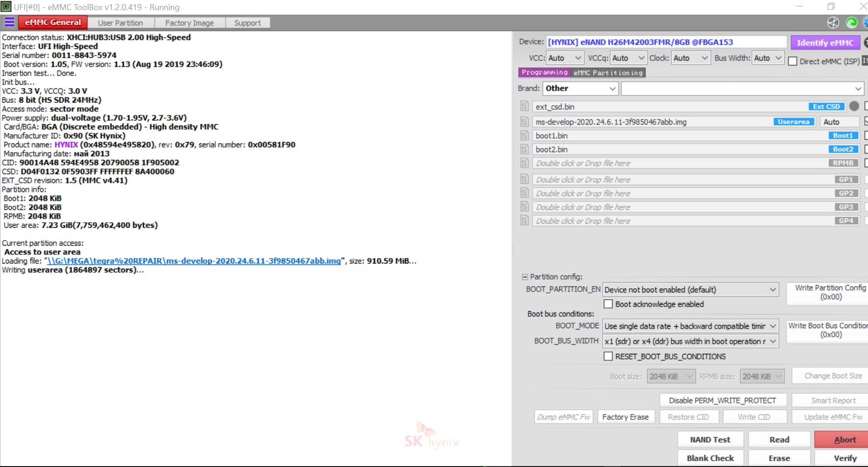
Task: Click the file icon beside boot1.bin row
Action: click(524, 136)
